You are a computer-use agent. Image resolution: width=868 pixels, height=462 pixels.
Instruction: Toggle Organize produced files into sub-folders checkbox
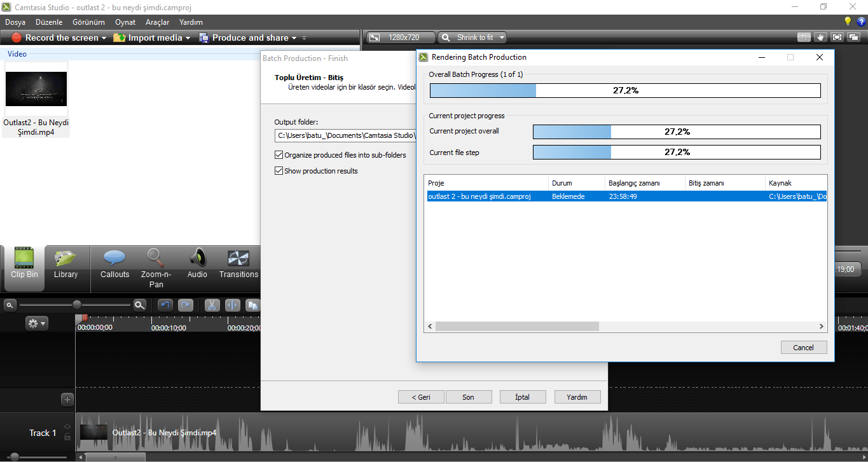(279, 154)
